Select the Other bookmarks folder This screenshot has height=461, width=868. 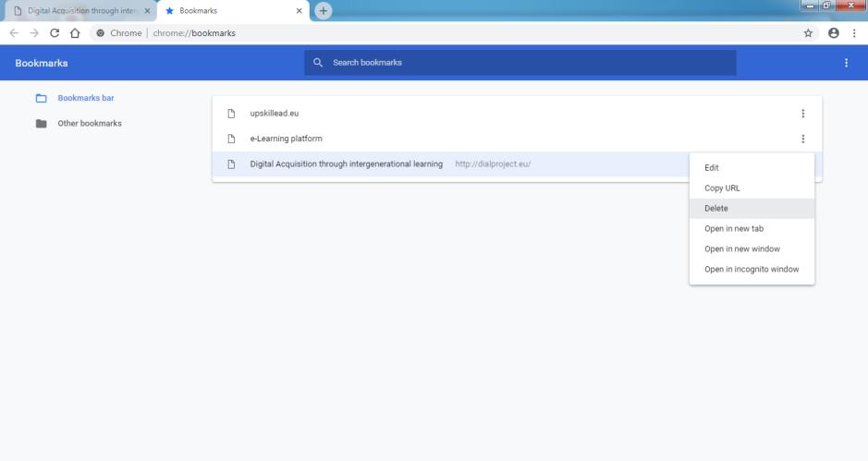pyautogui.click(x=90, y=124)
